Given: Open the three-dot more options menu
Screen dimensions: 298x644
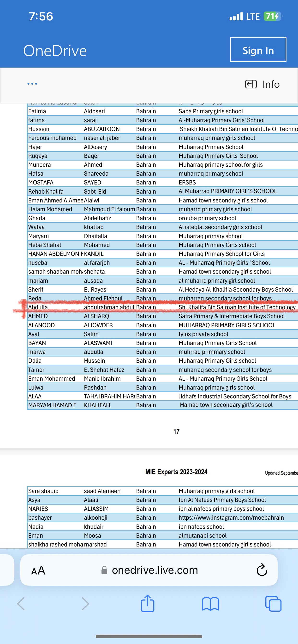Looking at the screenshot, I should pos(32,84).
